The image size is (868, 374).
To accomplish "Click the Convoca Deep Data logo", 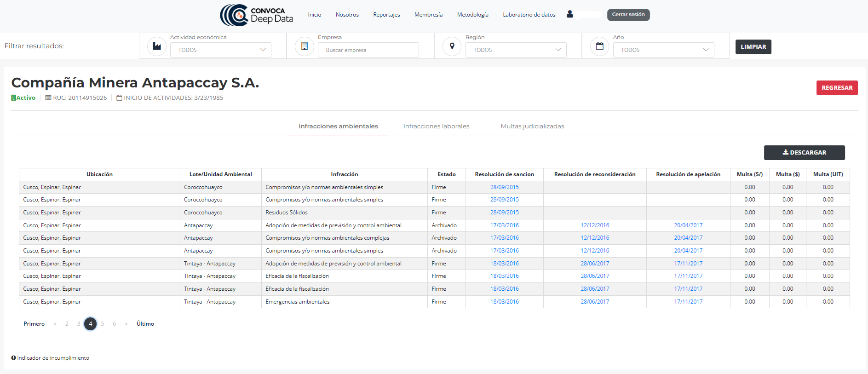I will click(x=256, y=15).
